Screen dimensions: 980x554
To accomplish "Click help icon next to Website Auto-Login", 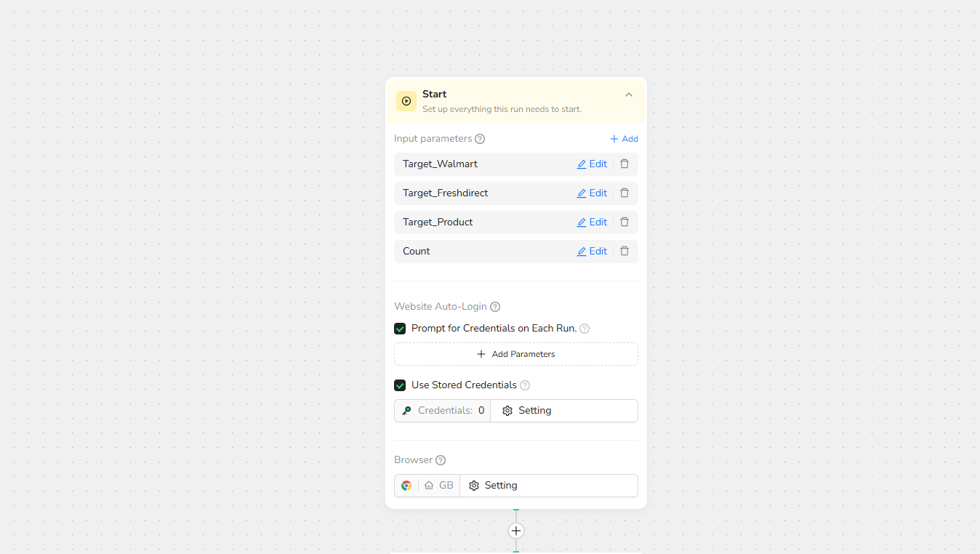I will 495,307.
